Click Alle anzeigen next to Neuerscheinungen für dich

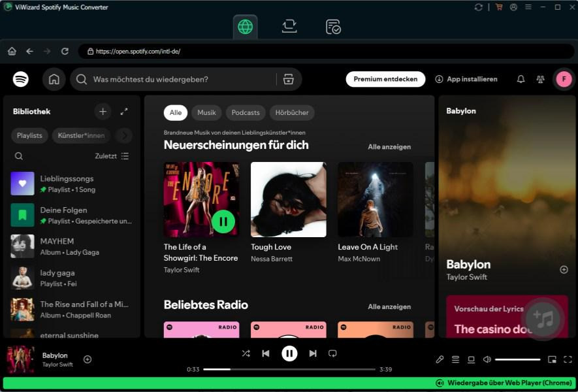(x=389, y=147)
